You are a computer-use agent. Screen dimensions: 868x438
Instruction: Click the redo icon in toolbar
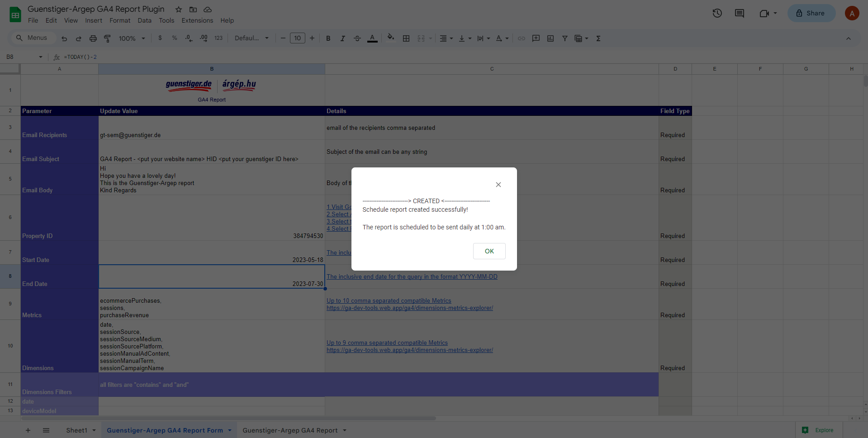(x=79, y=38)
